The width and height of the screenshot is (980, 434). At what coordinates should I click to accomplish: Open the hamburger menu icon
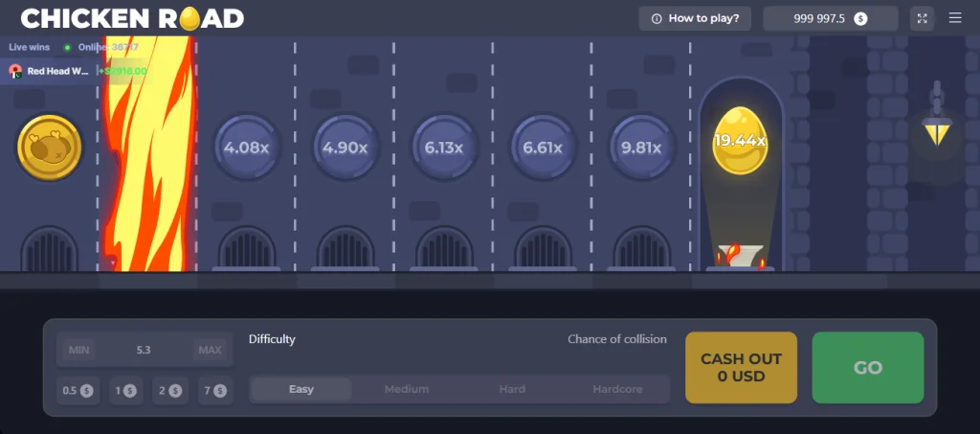tap(955, 18)
